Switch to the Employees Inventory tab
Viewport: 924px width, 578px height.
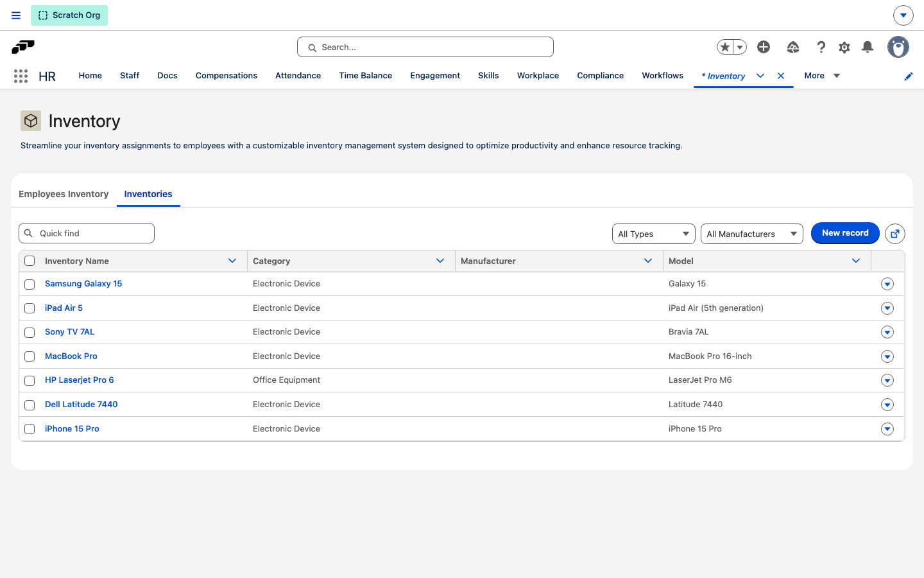[x=64, y=194]
